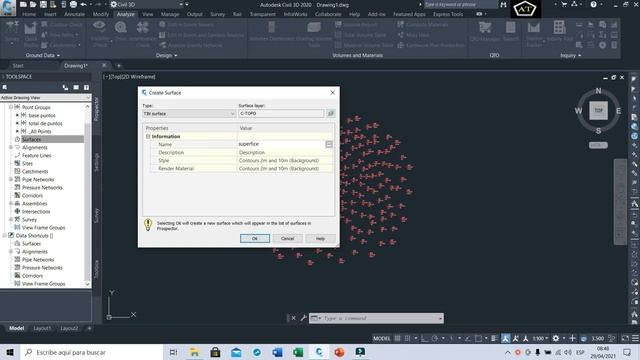The image size is (640, 360).
Task: Switch to the Layout1 tab
Action: tap(42, 328)
